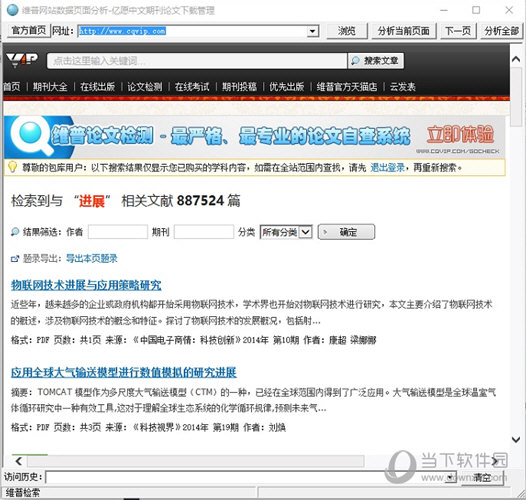This screenshot has height=500, width=526.
Task: Click the 作者 filter input
Action: (118, 232)
